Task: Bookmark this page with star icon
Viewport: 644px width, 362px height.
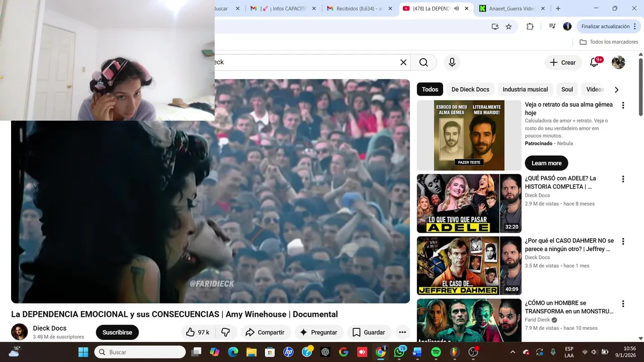Action: pos(509,27)
